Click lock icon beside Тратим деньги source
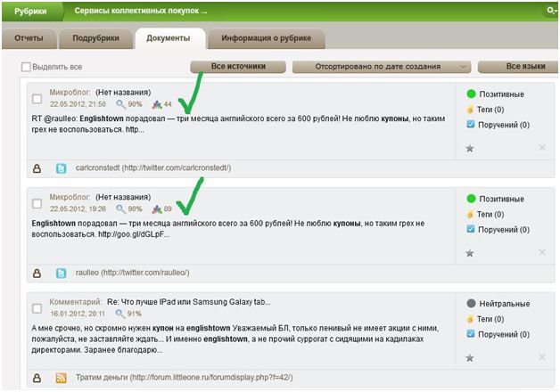The width and height of the screenshot is (560, 392). pos(37,378)
